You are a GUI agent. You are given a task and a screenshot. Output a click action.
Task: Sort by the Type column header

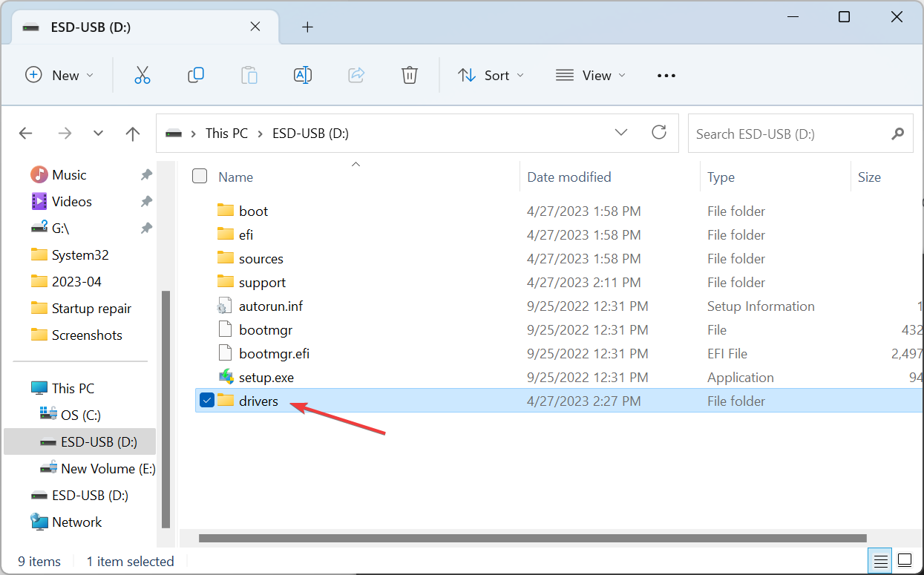tap(721, 177)
